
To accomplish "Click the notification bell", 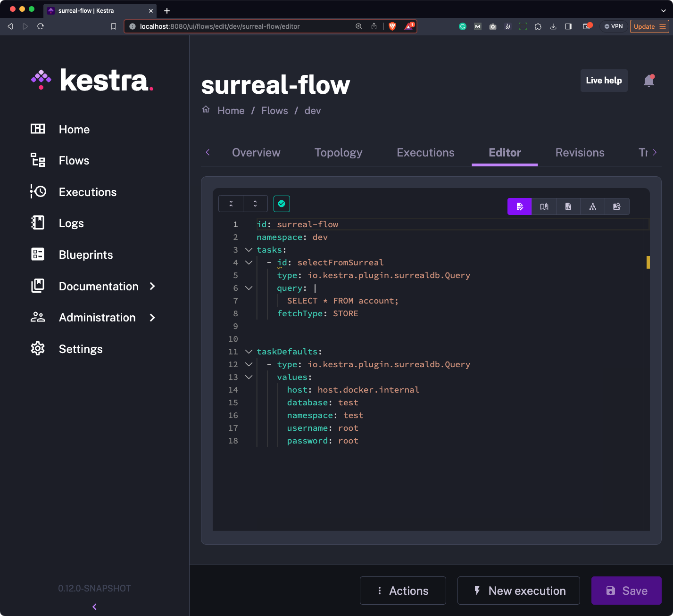I will (x=648, y=81).
